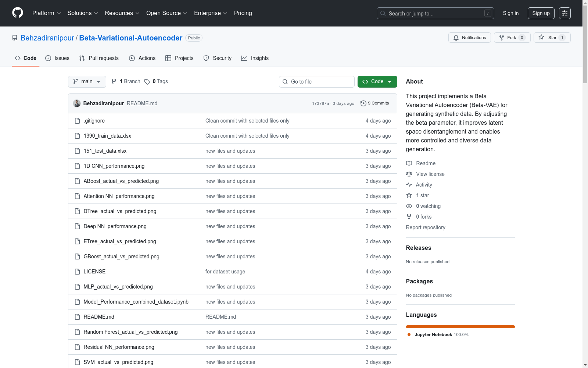Image resolution: width=588 pixels, height=368 pixels.
Task: Click the file icon for README.md row
Action: pyautogui.click(x=77, y=317)
